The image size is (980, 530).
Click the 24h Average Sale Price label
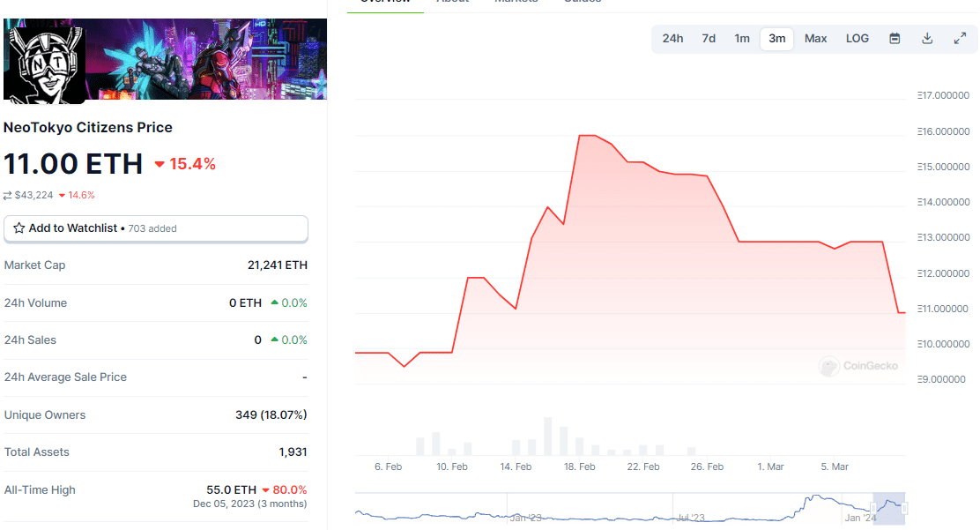pyautogui.click(x=65, y=377)
